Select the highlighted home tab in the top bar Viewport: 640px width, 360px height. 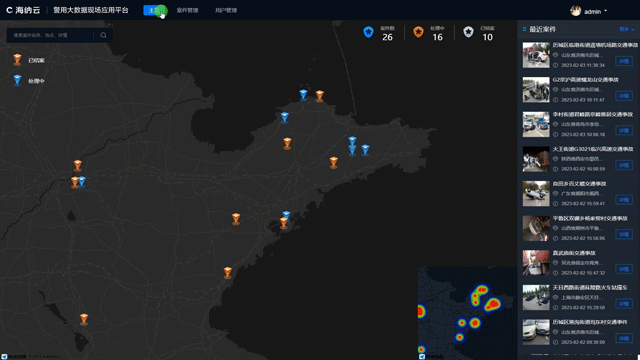coord(154,10)
